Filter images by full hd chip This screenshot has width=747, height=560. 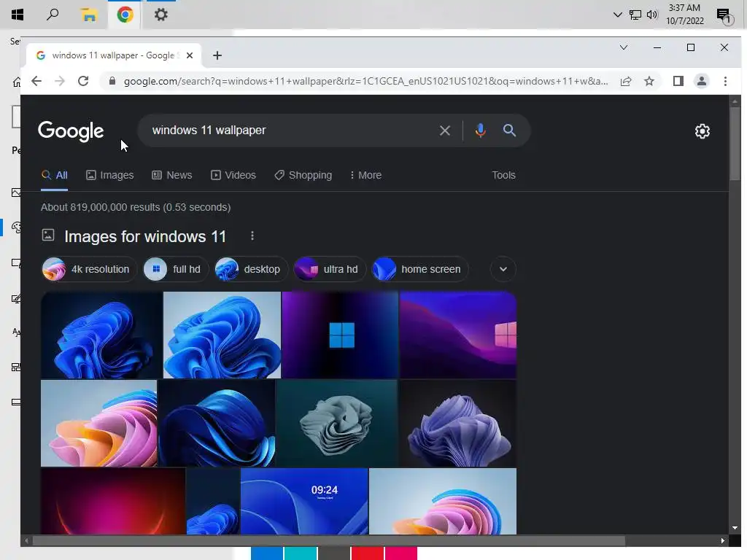pos(176,269)
